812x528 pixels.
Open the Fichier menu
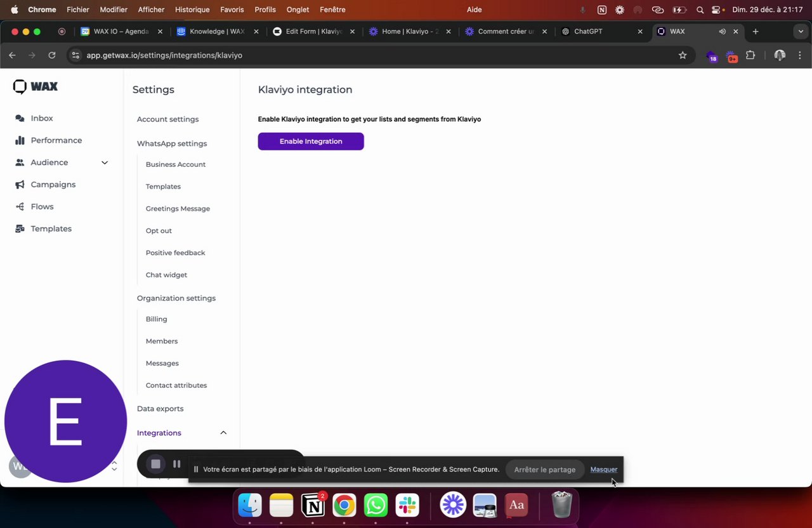pyautogui.click(x=78, y=10)
